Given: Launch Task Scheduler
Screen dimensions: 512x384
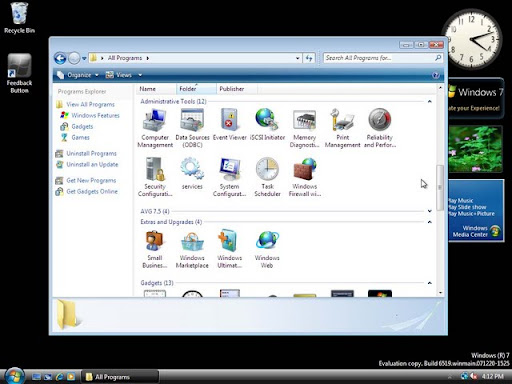Looking at the screenshot, I should pyautogui.click(x=267, y=177).
